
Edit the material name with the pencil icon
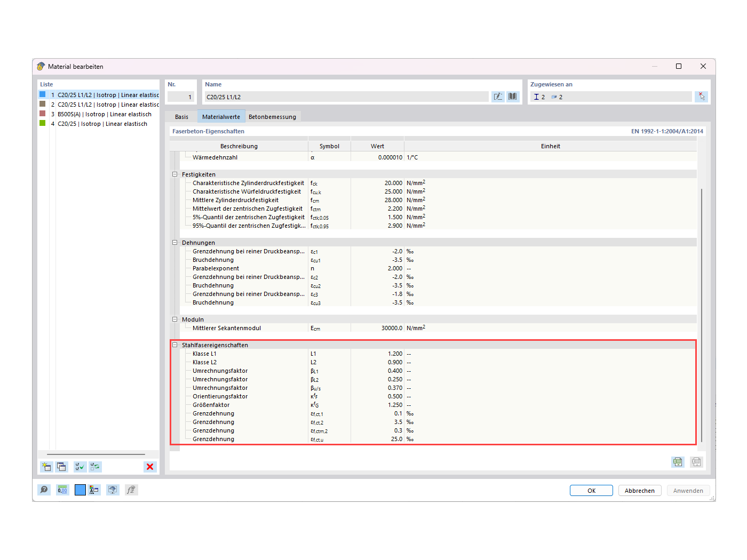[x=498, y=97]
